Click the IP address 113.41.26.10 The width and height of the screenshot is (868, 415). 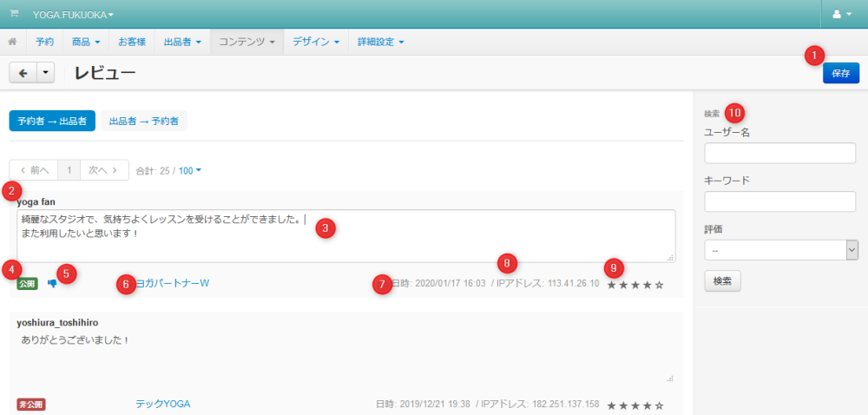(574, 283)
